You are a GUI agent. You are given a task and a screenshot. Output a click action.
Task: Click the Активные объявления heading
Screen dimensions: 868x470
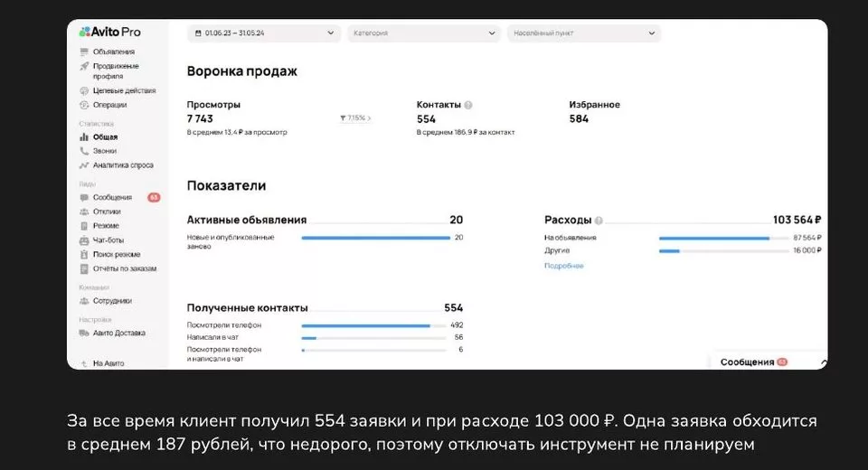[x=246, y=220]
